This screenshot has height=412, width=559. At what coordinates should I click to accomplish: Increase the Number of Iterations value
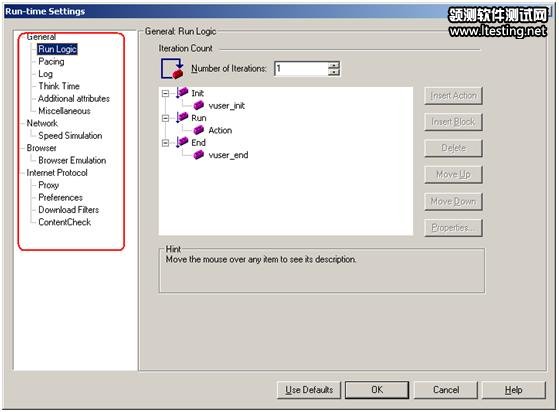click(x=334, y=65)
